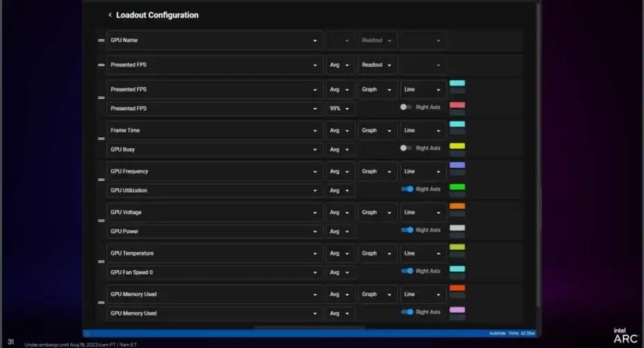Open the GPU Temperature metric dropdown
This screenshot has height=348, width=644.
[214, 253]
